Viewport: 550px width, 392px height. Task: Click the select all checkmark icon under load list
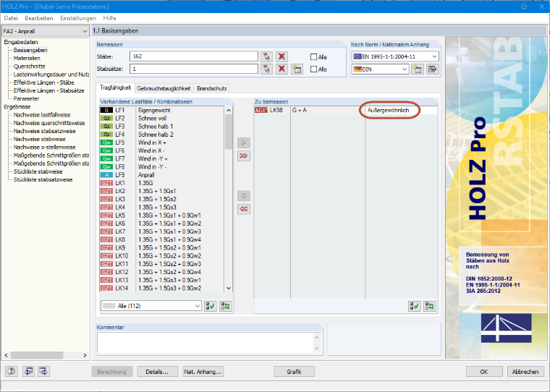(211, 306)
